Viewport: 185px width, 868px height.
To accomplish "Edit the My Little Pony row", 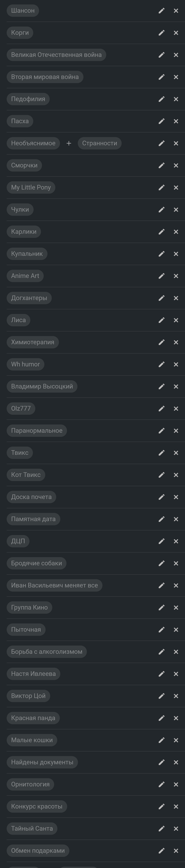I will point(161,187).
